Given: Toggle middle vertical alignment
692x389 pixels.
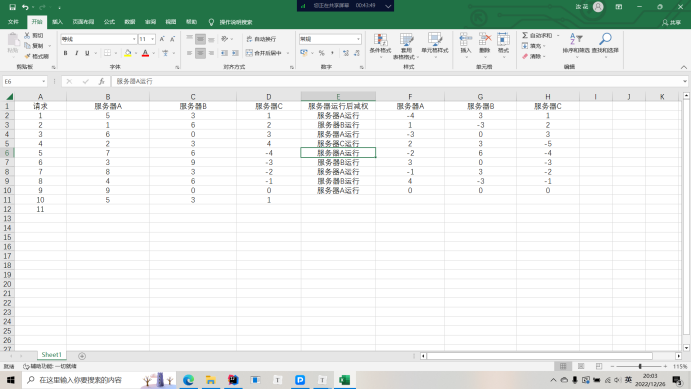Looking at the screenshot, I should (x=200, y=39).
